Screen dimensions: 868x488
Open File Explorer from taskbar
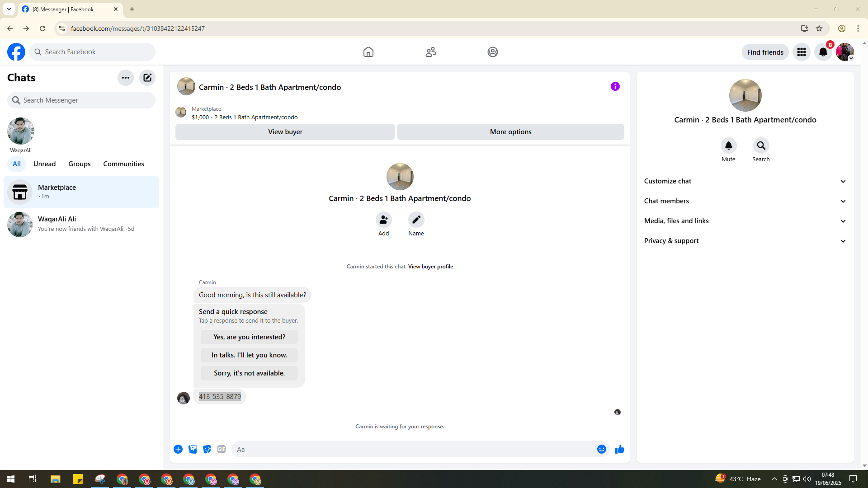[56, 479]
